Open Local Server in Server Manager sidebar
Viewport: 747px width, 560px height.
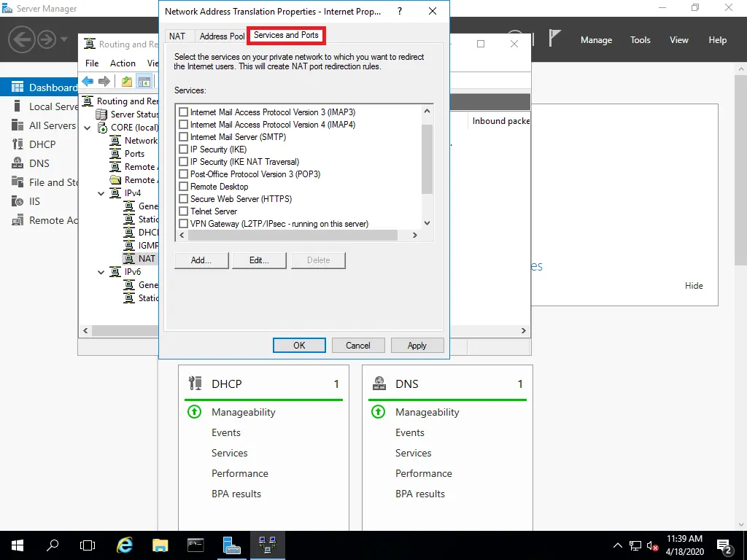39,106
